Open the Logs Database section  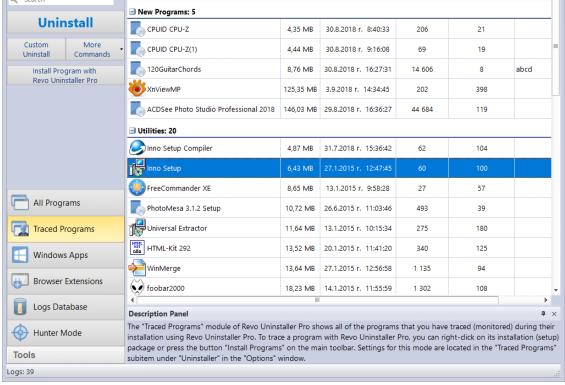66,307
